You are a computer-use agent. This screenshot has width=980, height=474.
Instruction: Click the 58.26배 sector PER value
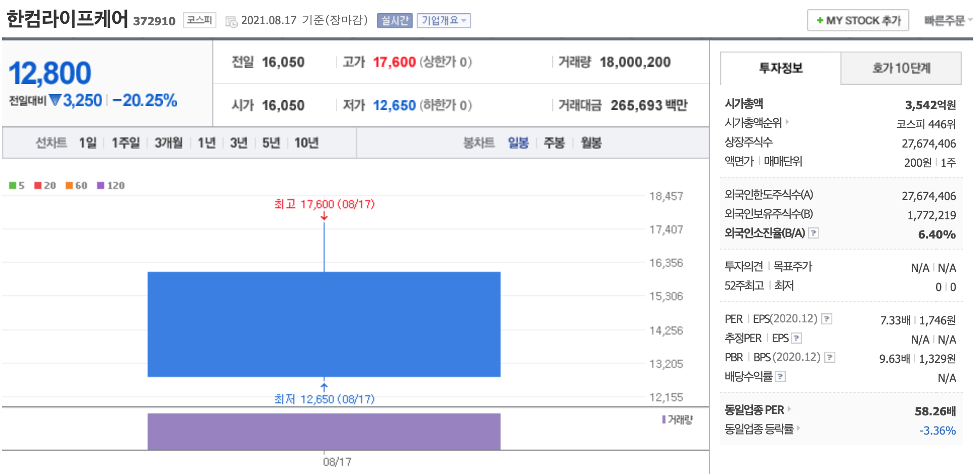tap(936, 411)
